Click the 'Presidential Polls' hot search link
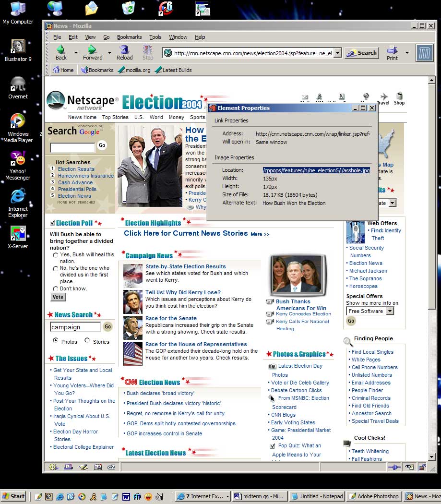Image resolution: width=441 pixels, height=504 pixels. [77, 189]
